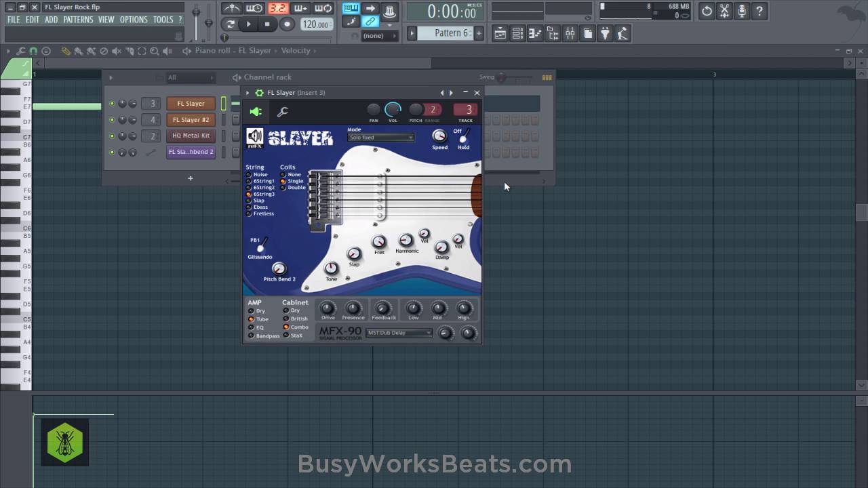Open the Mode Solo fixed dropdown
Screen dimensions: 868x488
click(380, 138)
